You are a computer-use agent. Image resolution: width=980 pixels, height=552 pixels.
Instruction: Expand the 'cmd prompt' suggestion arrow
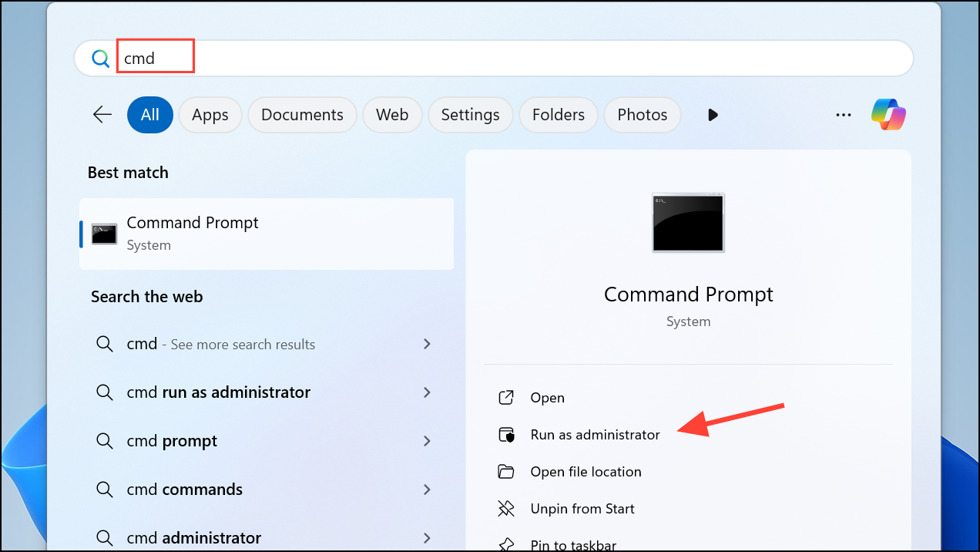pyautogui.click(x=427, y=441)
